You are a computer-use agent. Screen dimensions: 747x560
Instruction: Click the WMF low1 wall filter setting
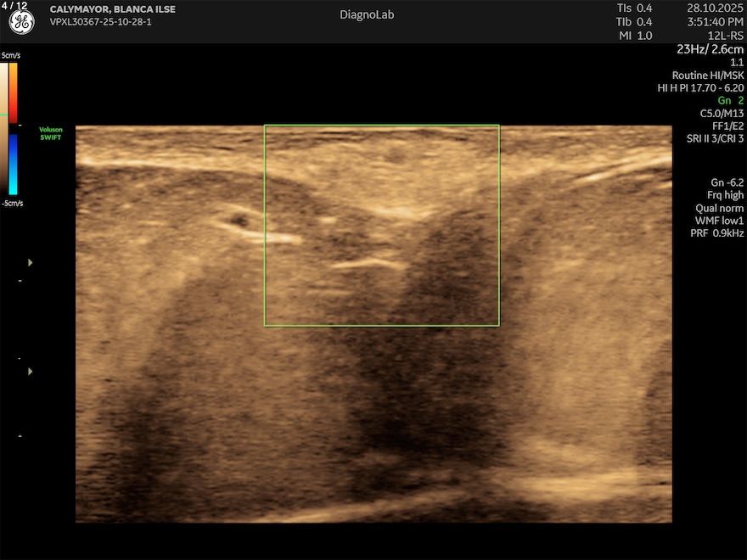click(x=718, y=221)
